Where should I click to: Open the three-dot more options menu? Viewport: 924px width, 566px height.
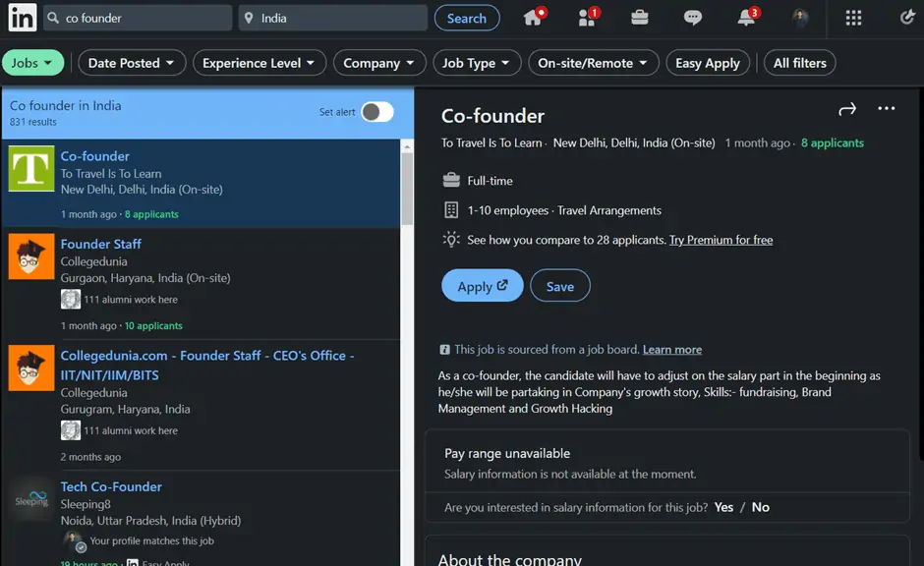point(886,109)
